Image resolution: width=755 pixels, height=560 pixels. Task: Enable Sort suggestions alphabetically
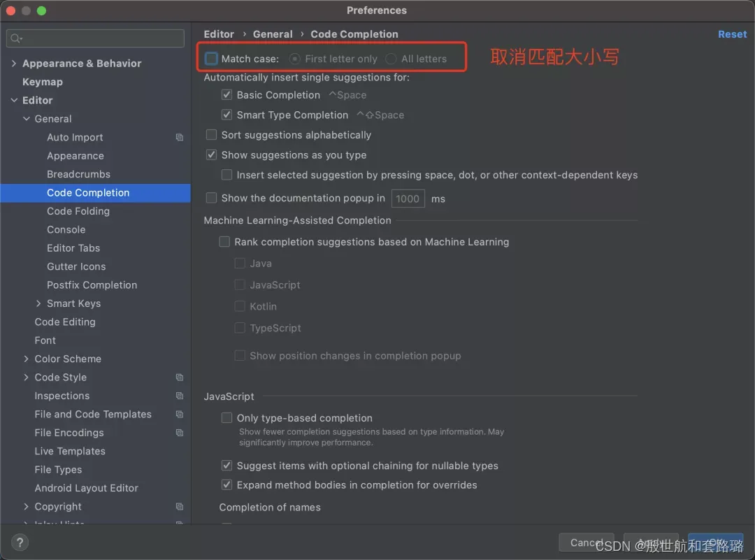pyautogui.click(x=211, y=135)
